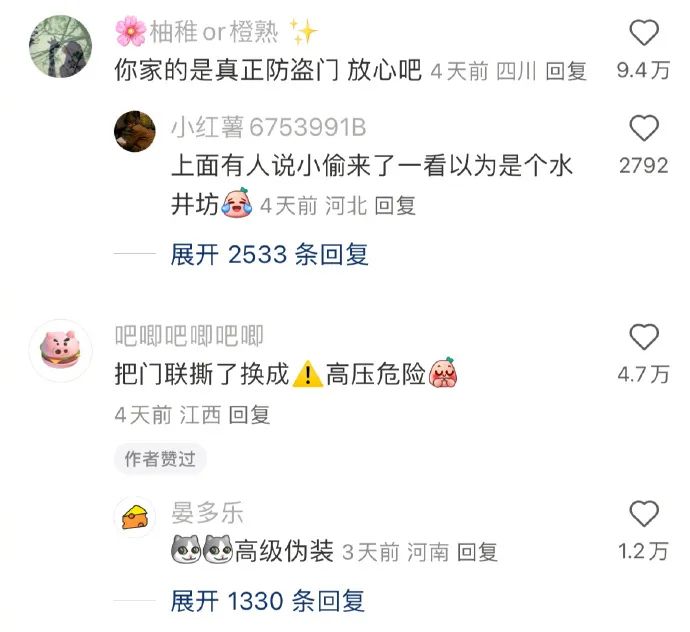Open username 晏多乐
Image resolution: width=690 pixels, height=632 pixels.
tap(207, 513)
